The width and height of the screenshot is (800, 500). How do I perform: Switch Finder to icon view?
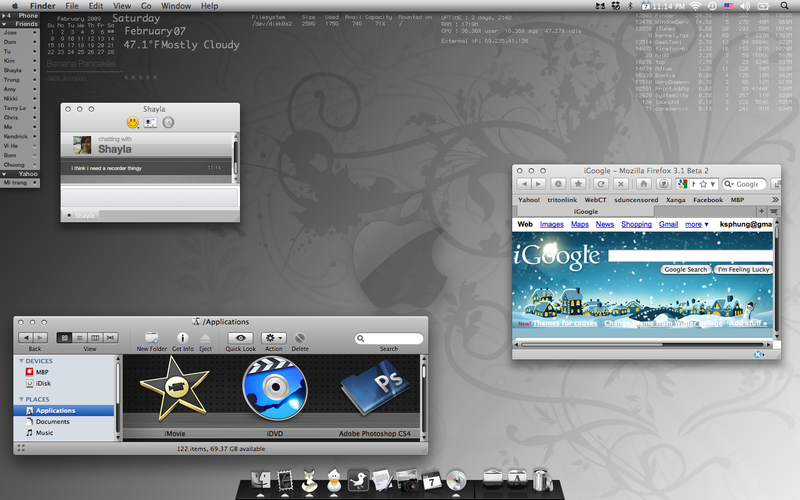(x=64, y=338)
